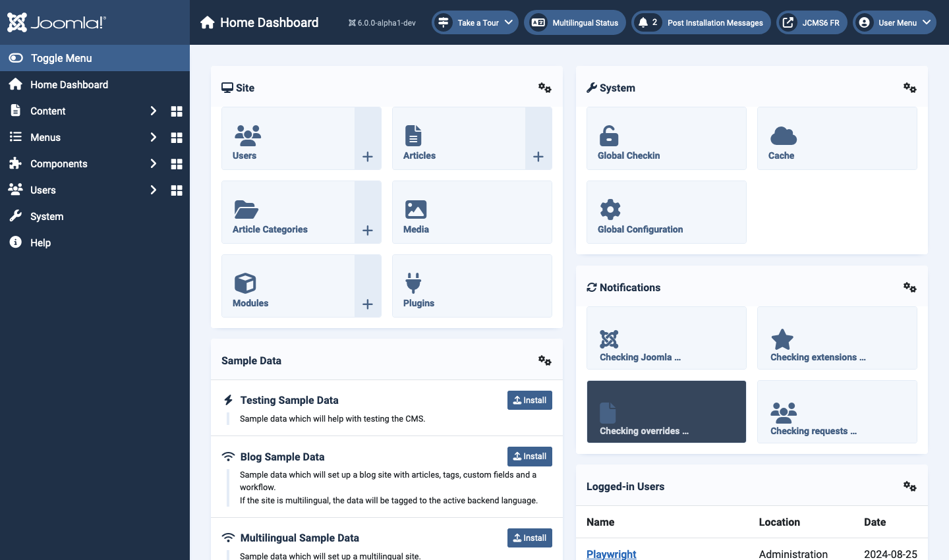The image size is (949, 560).
Task: Click the Home Dashboard page title
Action: click(x=269, y=22)
